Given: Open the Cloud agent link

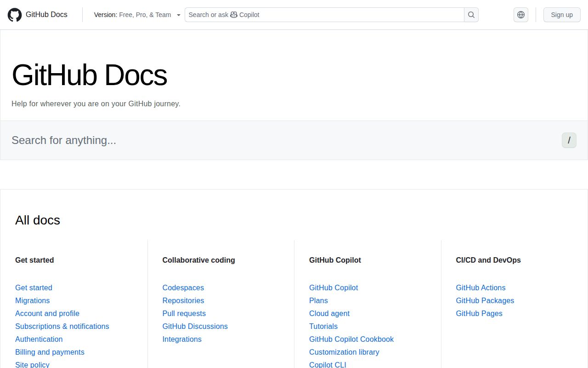Looking at the screenshot, I should tap(329, 313).
